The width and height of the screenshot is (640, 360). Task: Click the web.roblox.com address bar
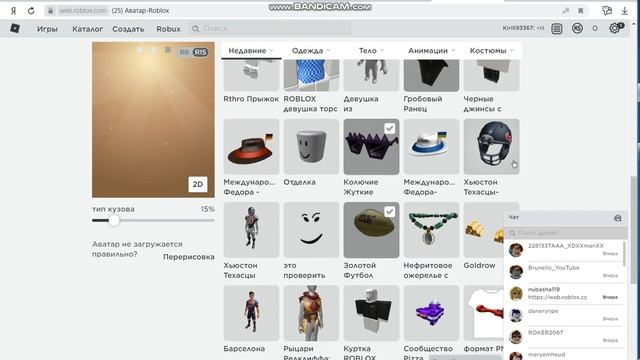(x=83, y=11)
